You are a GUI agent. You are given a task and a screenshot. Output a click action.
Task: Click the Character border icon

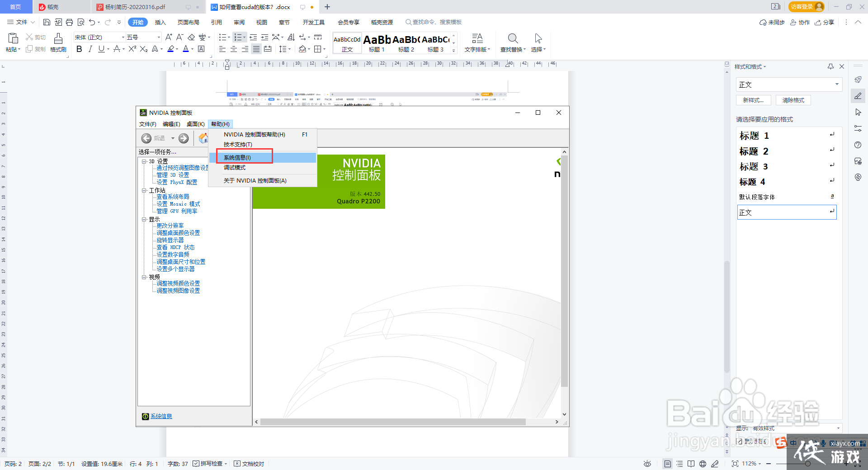point(202,49)
